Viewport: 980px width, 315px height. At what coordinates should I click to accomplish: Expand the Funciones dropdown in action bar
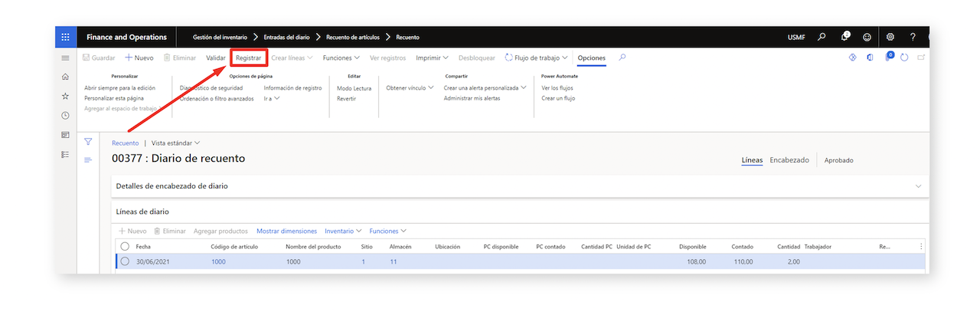click(341, 57)
